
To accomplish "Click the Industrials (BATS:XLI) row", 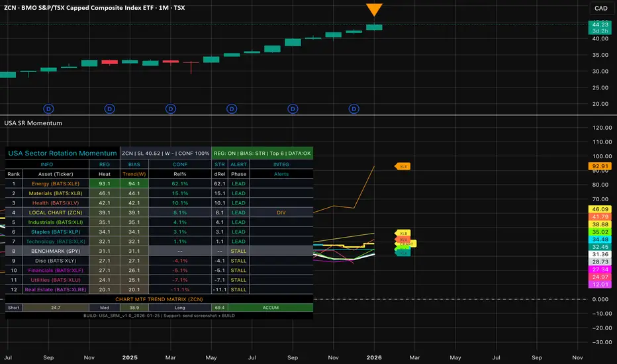I will (159, 222).
